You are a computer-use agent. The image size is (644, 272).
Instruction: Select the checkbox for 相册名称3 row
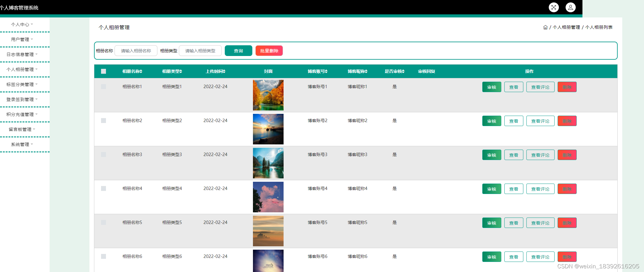[x=104, y=155]
